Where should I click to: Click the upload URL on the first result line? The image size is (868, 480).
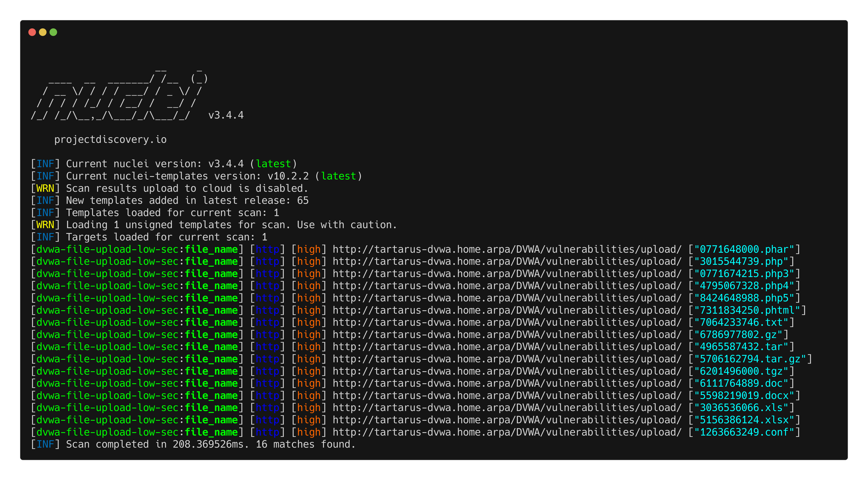pyautogui.click(x=507, y=250)
